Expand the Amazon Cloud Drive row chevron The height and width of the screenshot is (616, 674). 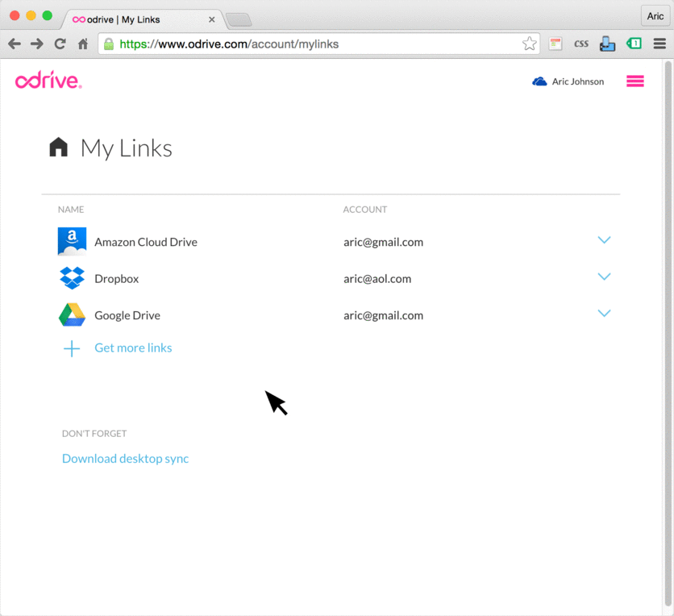(604, 239)
